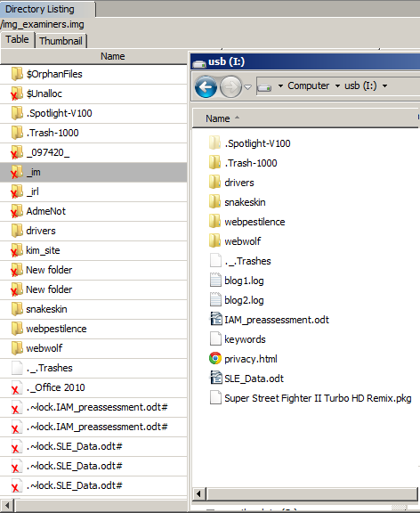Screen dimensions: 420x513
Task: Click the blue Back arrow button
Action: (206, 86)
